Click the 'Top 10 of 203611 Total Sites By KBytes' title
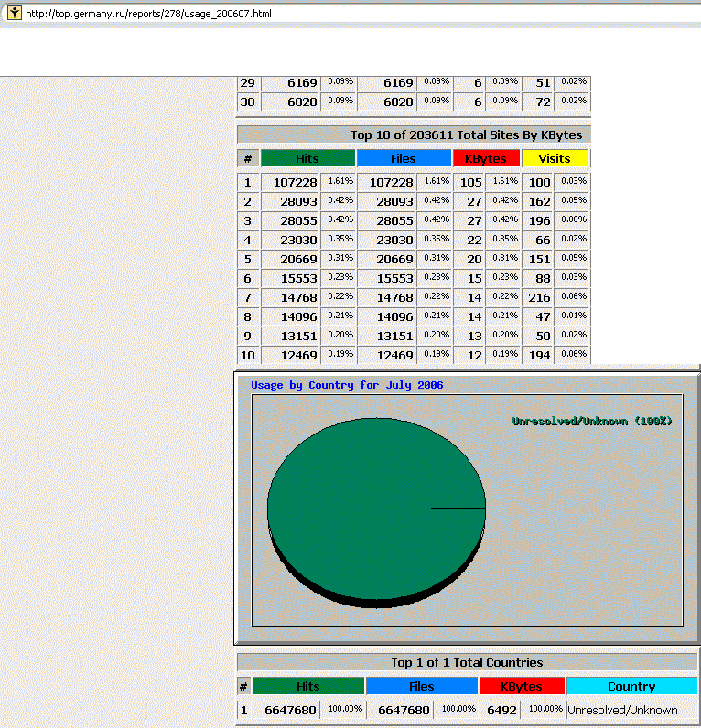Screen dimensions: 701x728 (467, 135)
